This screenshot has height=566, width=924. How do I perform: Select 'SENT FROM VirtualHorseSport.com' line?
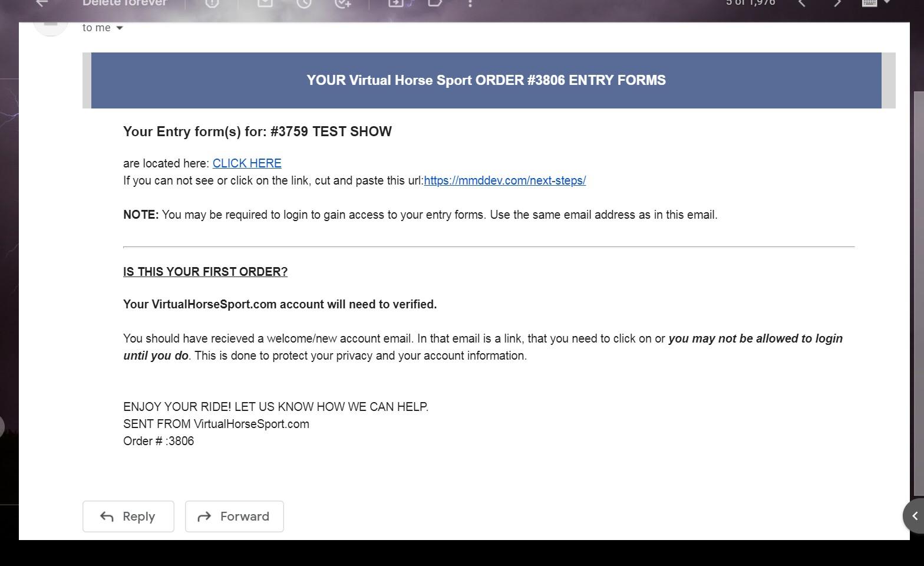point(216,424)
